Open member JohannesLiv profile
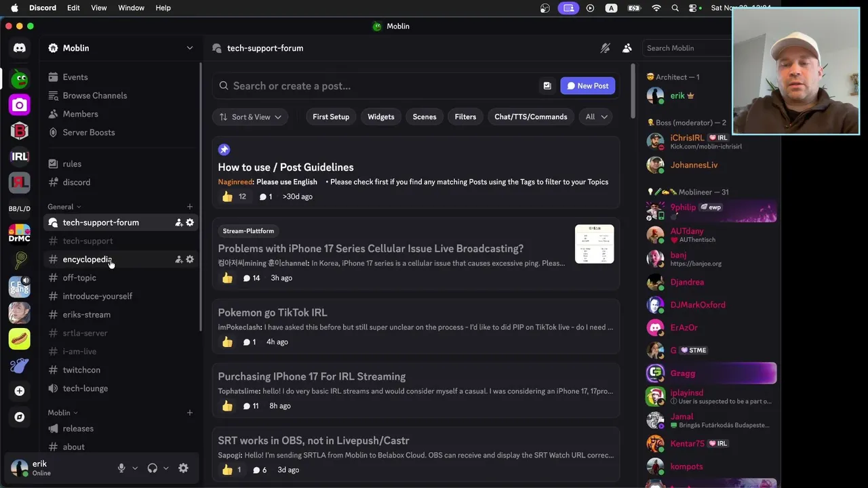Image resolution: width=868 pixels, height=488 pixels. (710, 165)
